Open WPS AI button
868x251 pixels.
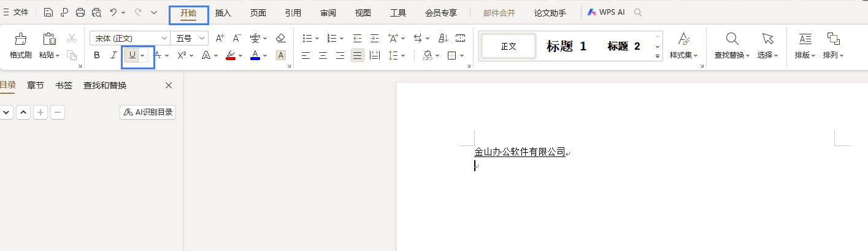point(606,12)
